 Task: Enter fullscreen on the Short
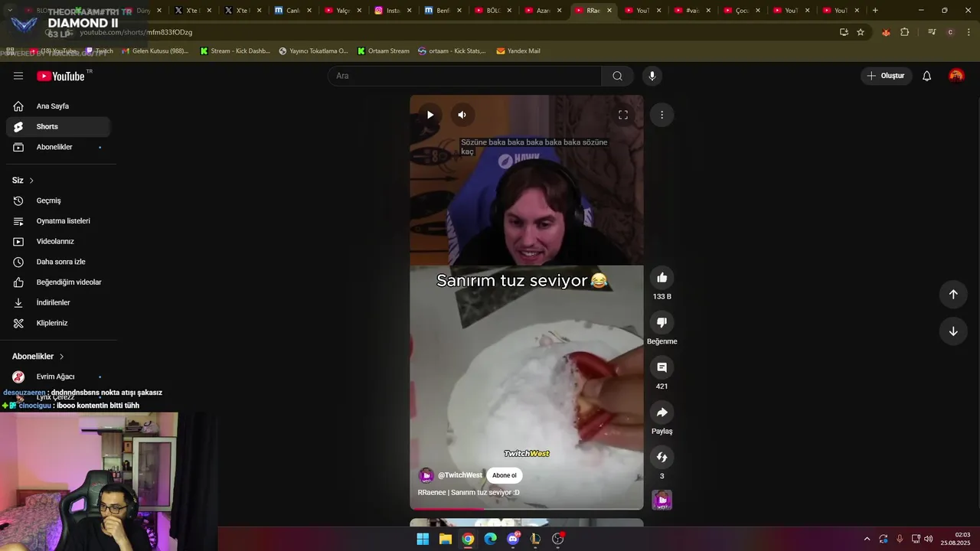click(623, 115)
